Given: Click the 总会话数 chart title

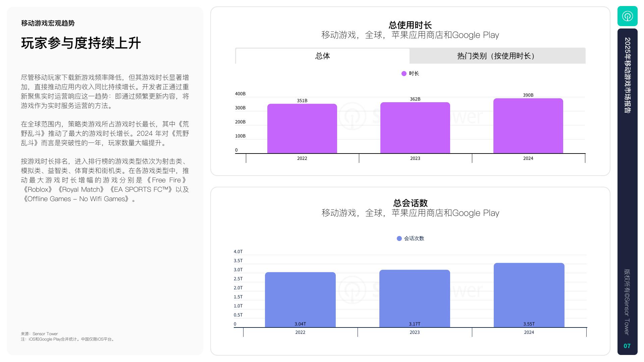Looking at the screenshot, I should tap(410, 203).
